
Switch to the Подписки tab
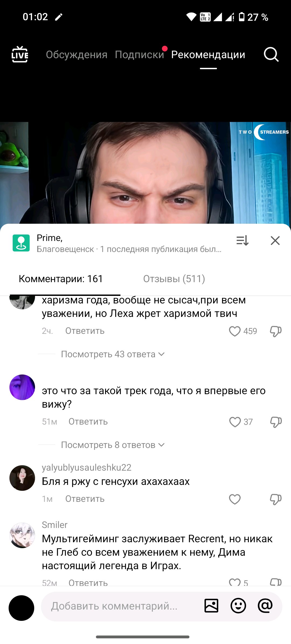click(139, 55)
